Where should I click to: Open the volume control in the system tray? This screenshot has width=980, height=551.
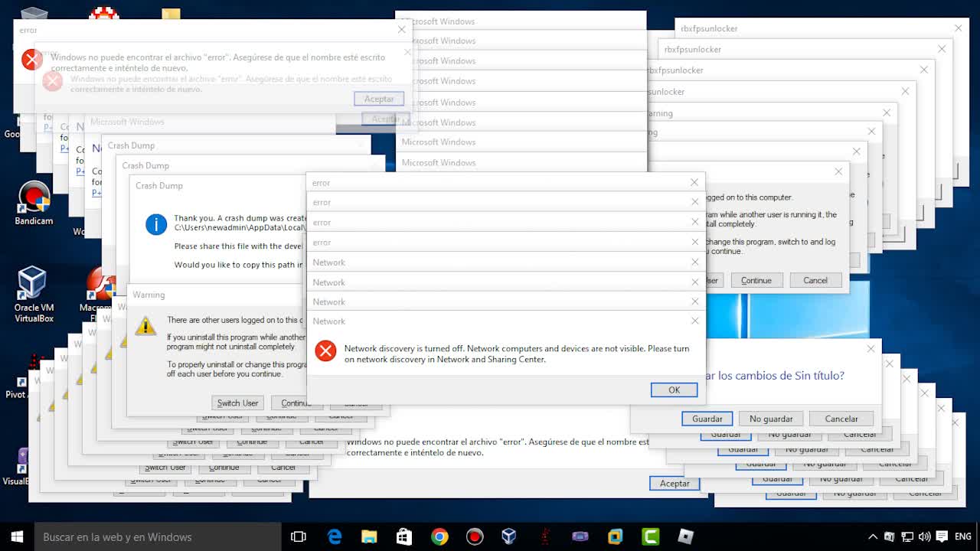click(x=924, y=536)
